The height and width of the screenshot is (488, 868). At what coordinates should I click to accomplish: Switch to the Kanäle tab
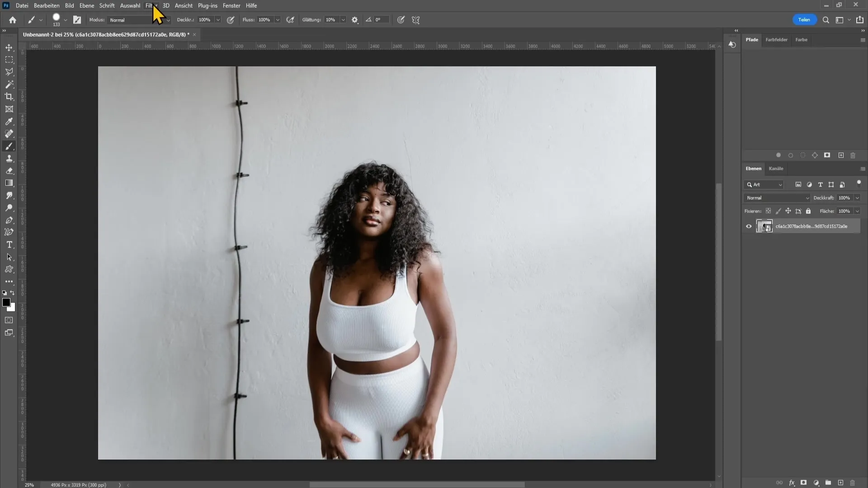tap(776, 168)
